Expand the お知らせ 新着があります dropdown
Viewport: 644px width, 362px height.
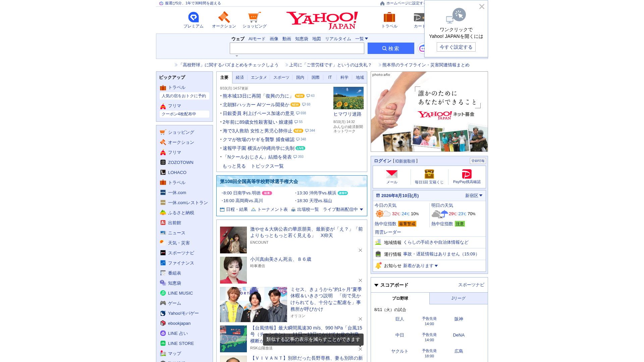421,266
